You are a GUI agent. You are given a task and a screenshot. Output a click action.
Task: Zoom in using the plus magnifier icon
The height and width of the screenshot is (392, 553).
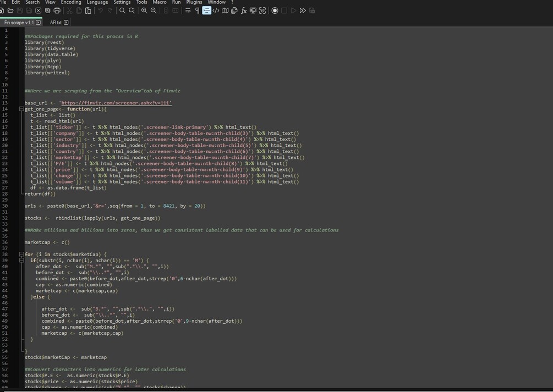tap(144, 10)
